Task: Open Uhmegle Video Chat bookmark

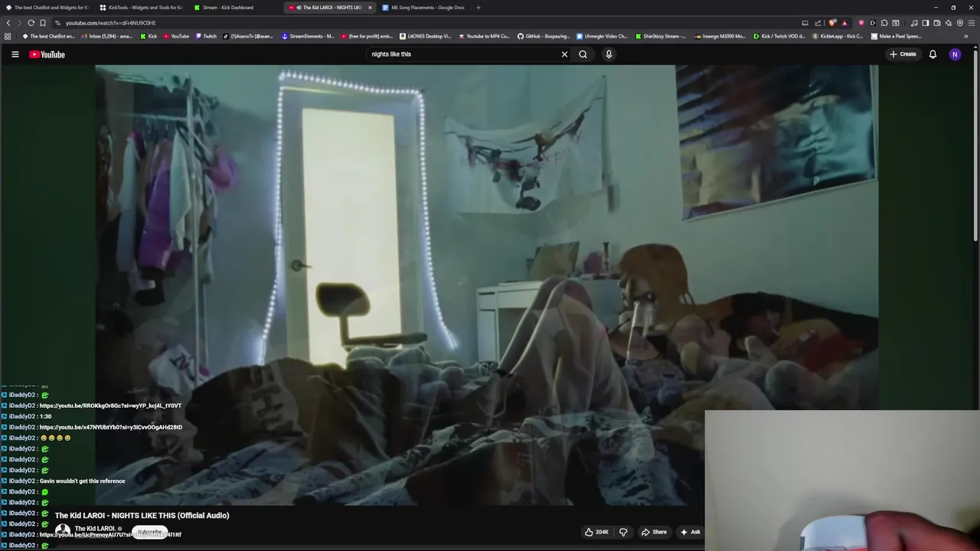Action: pyautogui.click(x=601, y=36)
